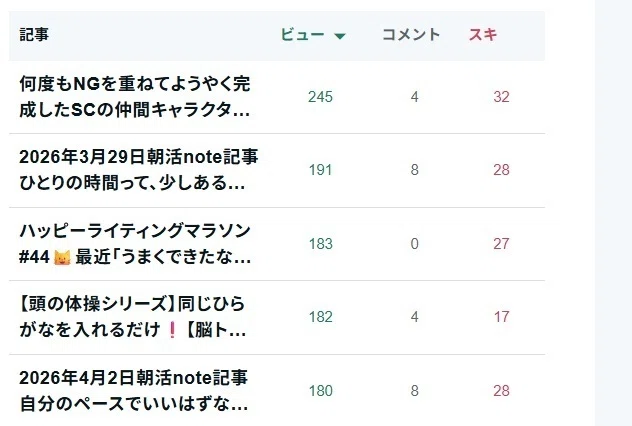Click the 0 comment count of article #44
This screenshot has width=632, height=426.
414,243
